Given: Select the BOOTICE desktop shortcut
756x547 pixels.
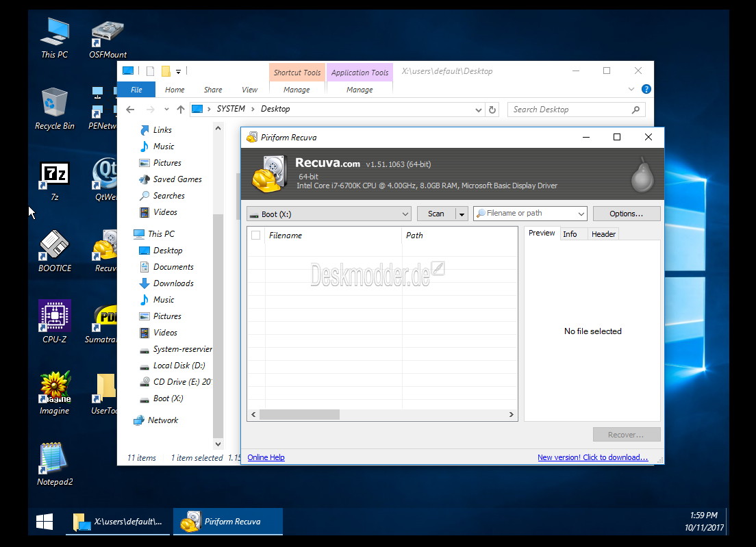Looking at the screenshot, I should (x=55, y=251).
